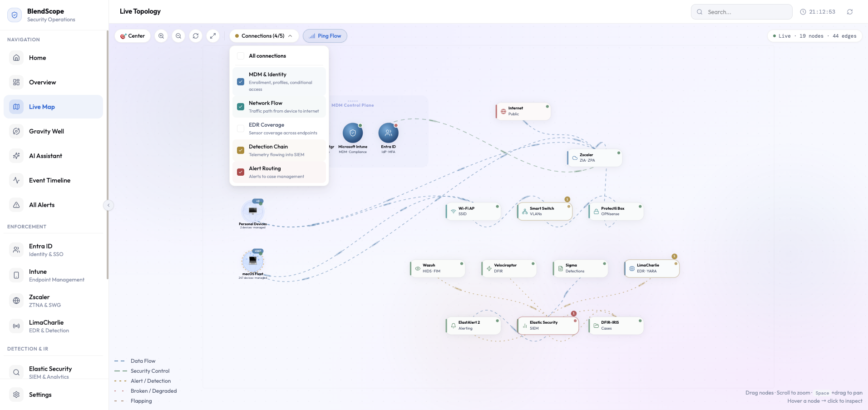
Task: Uncheck Network Flow connections
Action: pos(241,107)
